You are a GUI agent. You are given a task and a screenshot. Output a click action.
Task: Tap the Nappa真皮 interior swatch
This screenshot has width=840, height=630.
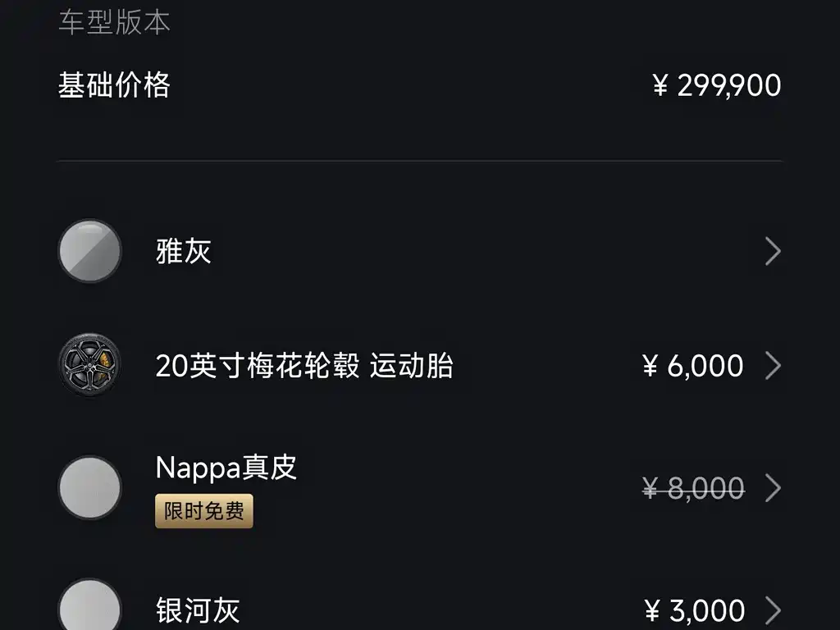coord(89,488)
